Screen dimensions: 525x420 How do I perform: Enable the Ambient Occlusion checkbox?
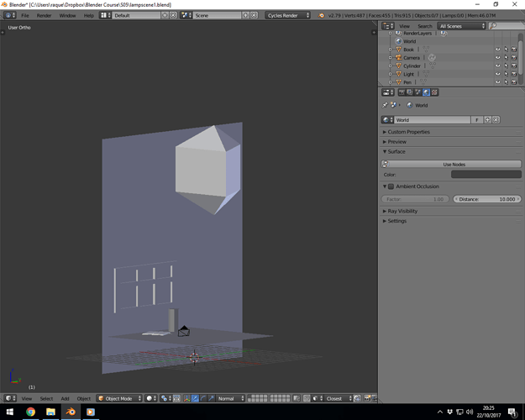coord(391,186)
